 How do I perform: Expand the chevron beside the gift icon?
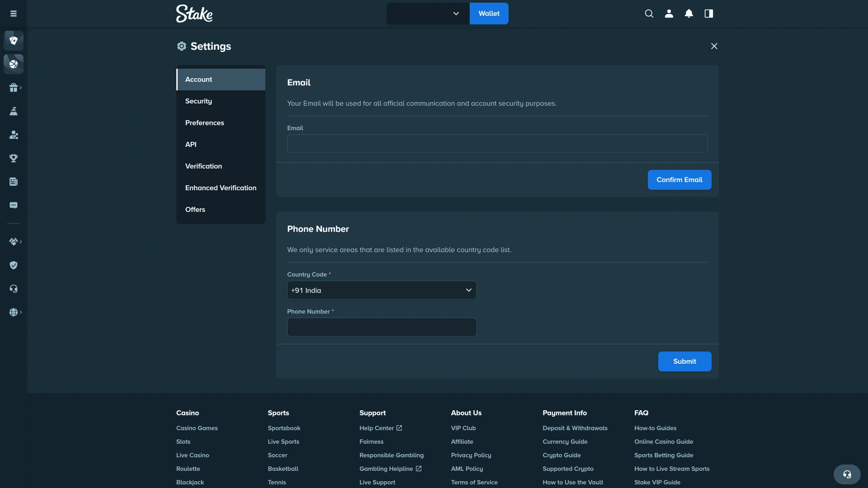coord(21,88)
